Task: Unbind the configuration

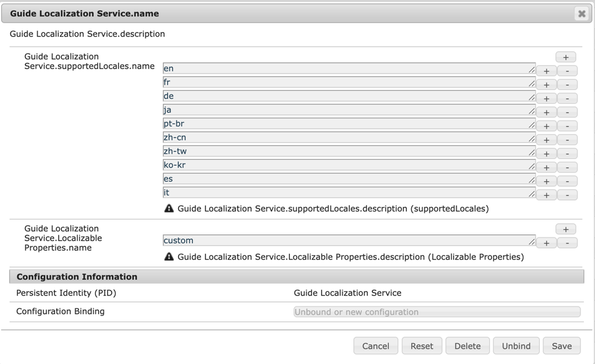Action: (516, 346)
